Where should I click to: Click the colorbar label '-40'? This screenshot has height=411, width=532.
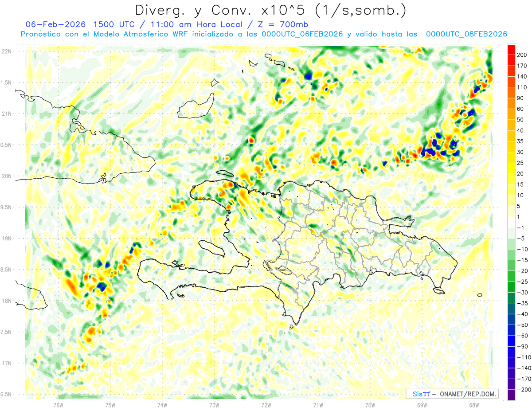pyautogui.click(x=522, y=314)
